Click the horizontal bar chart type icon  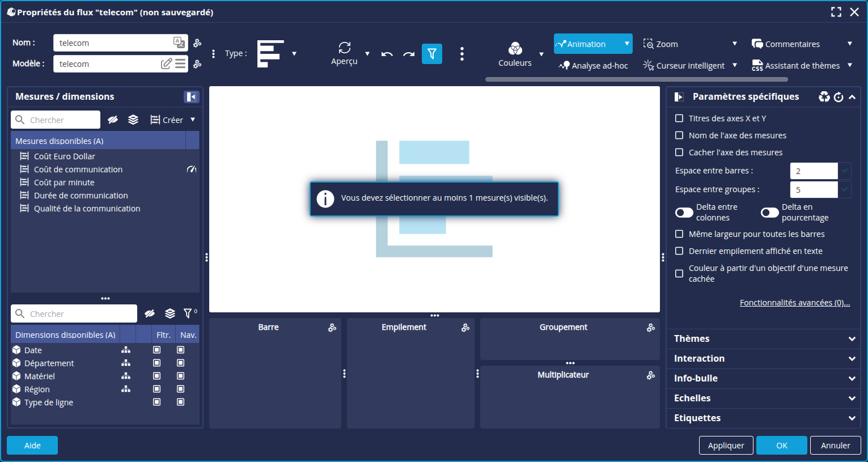click(270, 54)
